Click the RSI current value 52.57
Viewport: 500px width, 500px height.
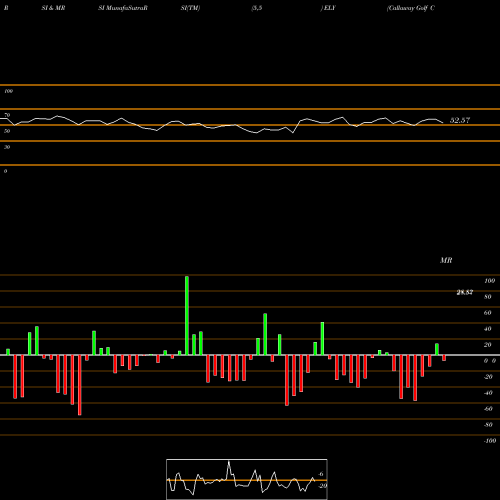460,120
